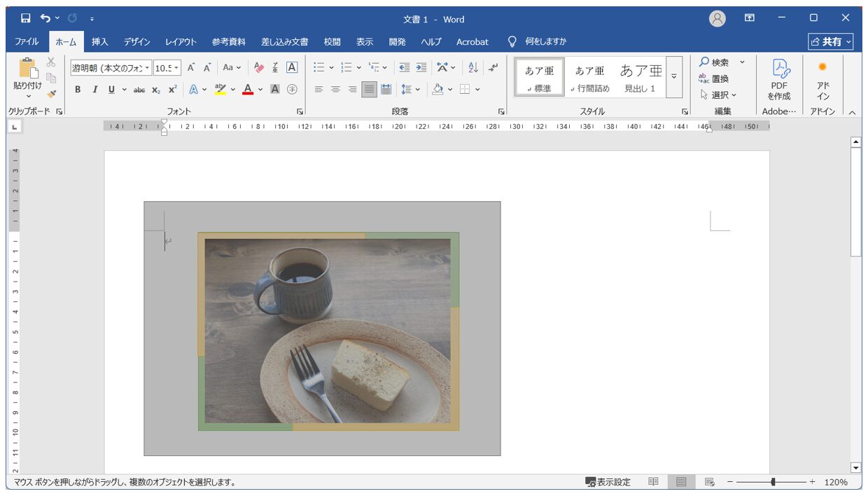
Task: Apply the 見出し 1 style
Action: (x=640, y=78)
